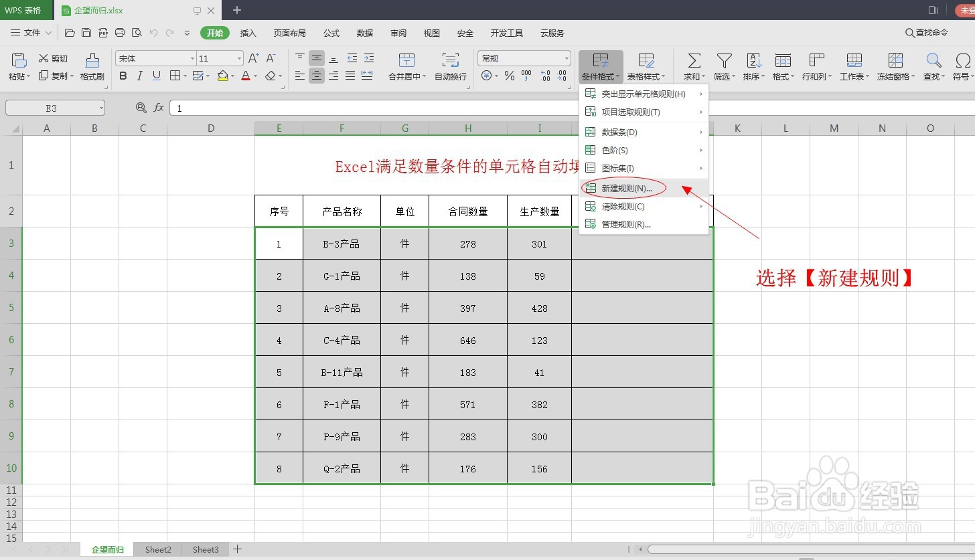Click the Filter (筛选) funnel icon
The image size is (975, 560).
tap(724, 60)
